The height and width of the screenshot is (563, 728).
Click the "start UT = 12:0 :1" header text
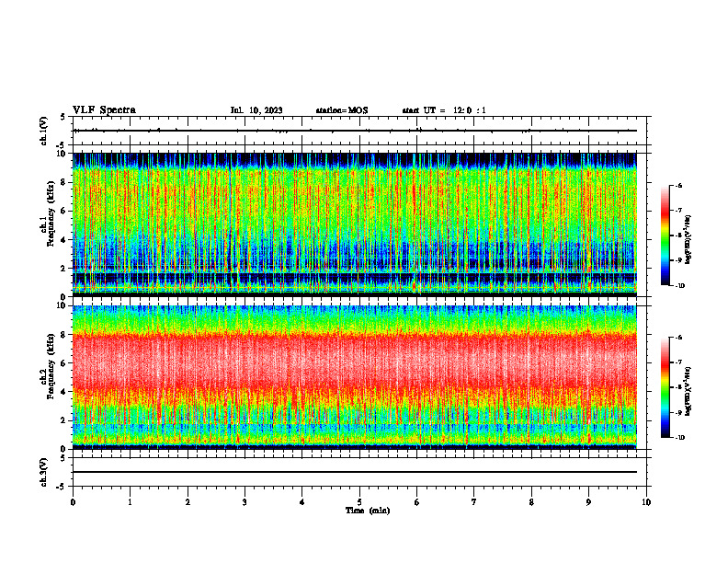(x=444, y=110)
